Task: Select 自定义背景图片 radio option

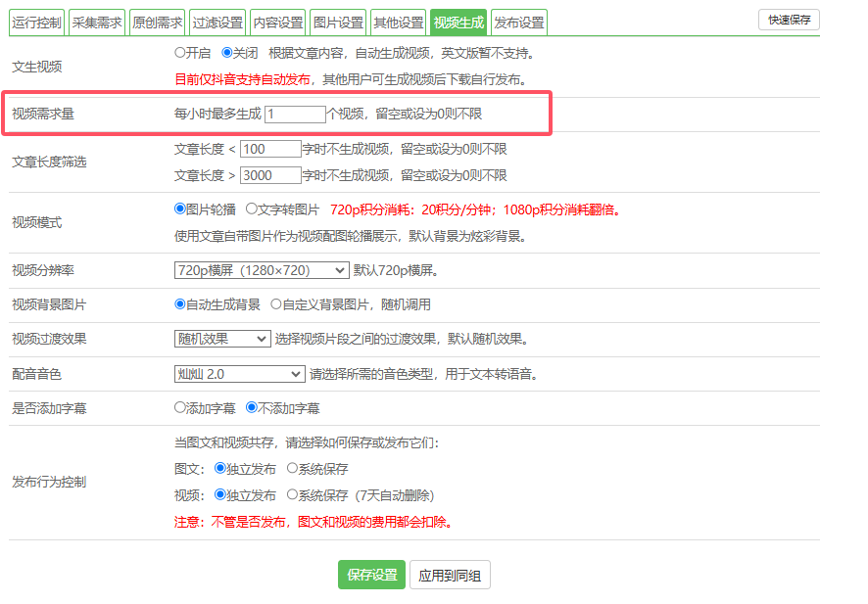Action: click(x=276, y=305)
